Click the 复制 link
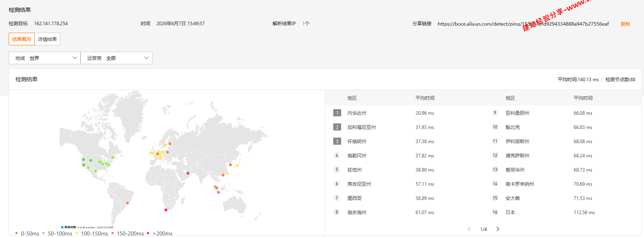The height and width of the screenshot is (237, 644). 625,24
